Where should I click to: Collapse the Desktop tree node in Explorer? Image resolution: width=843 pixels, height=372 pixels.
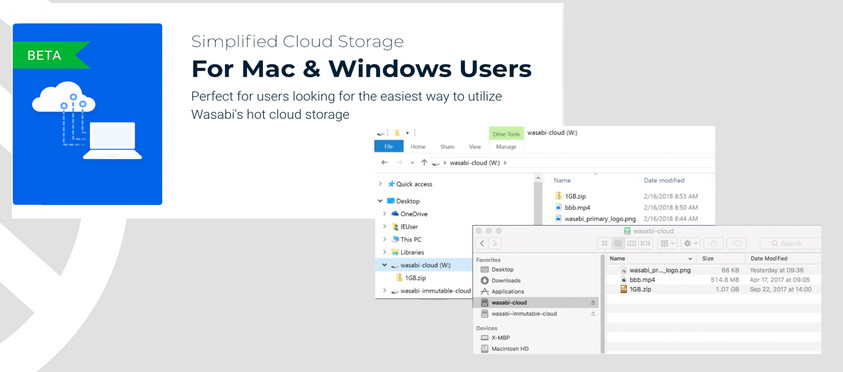[x=381, y=201]
